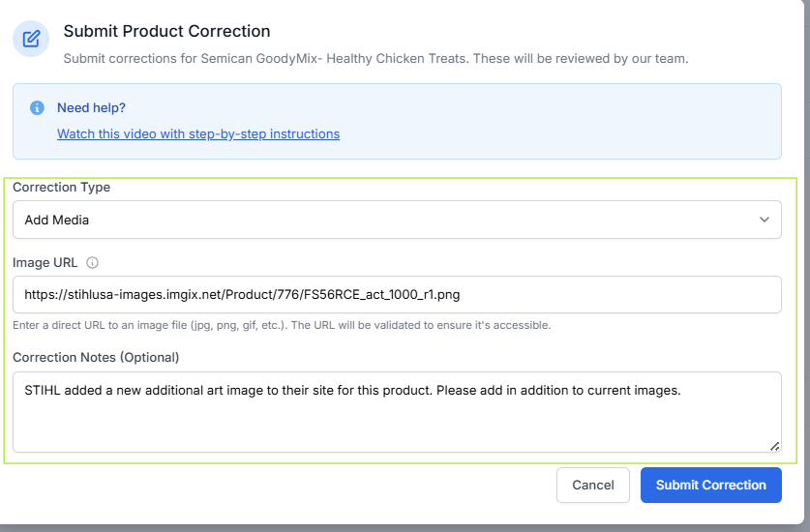Click the Submit Product Correction heading

(x=166, y=32)
